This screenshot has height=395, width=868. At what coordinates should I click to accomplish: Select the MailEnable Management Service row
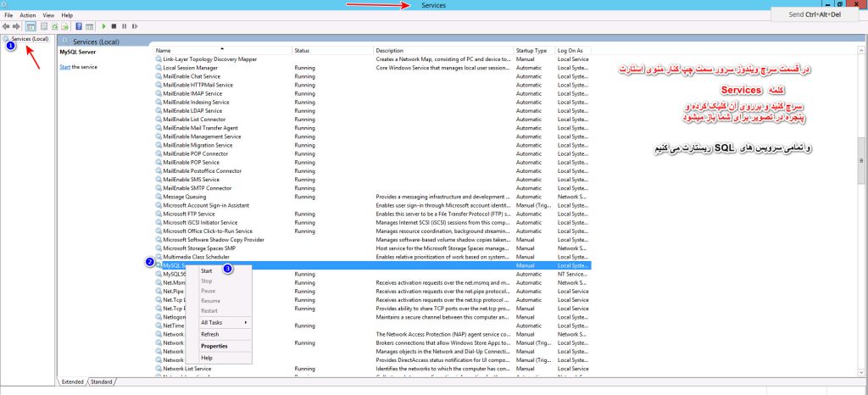point(373,136)
